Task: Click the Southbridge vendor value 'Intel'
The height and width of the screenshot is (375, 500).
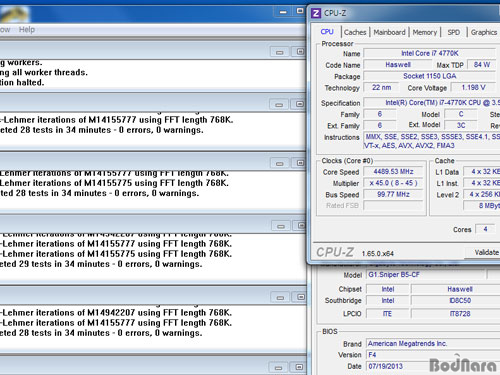Action: 388,300
